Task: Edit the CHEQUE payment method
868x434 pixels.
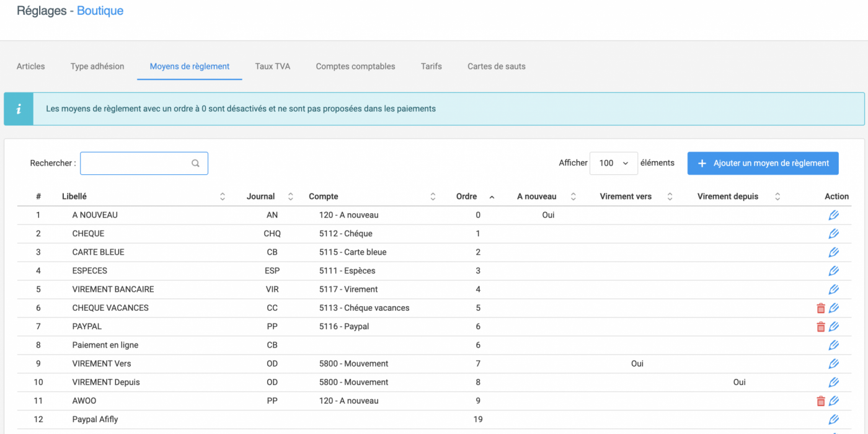Action: click(833, 234)
